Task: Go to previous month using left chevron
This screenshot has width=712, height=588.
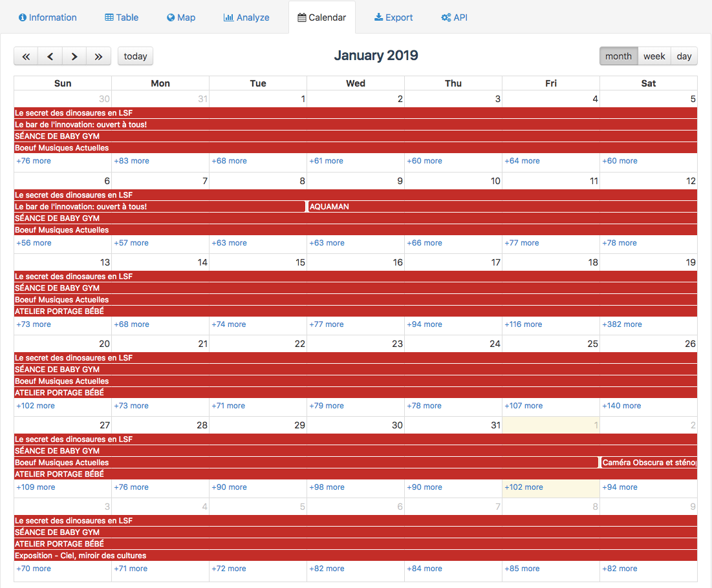Action: point(50,56)
